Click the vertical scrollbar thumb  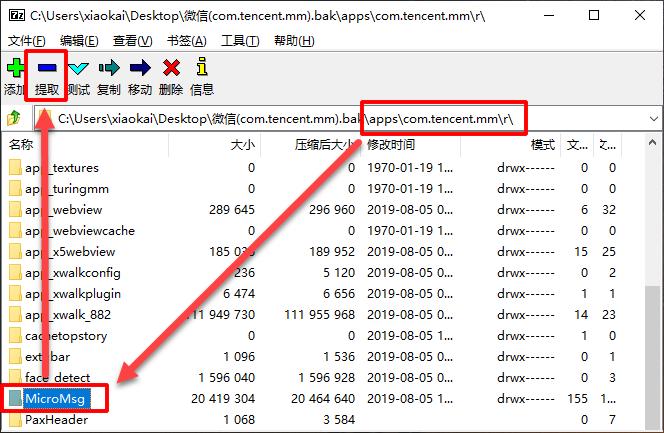[653, 358]
